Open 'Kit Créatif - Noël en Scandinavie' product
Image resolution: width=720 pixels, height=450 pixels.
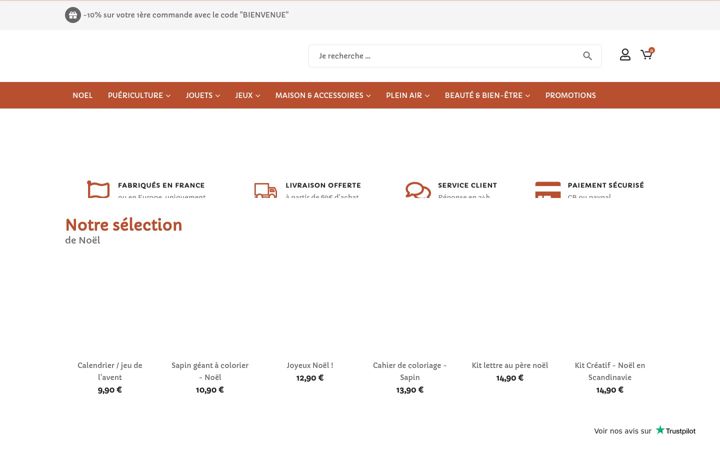click(x=610, y=371)
